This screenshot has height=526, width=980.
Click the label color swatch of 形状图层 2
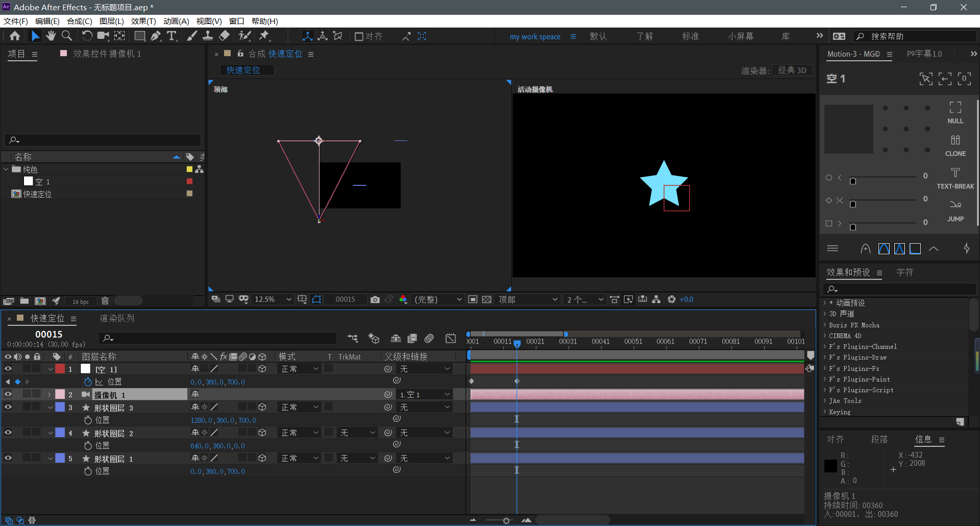pyautogui.click(x=60, y=433)
